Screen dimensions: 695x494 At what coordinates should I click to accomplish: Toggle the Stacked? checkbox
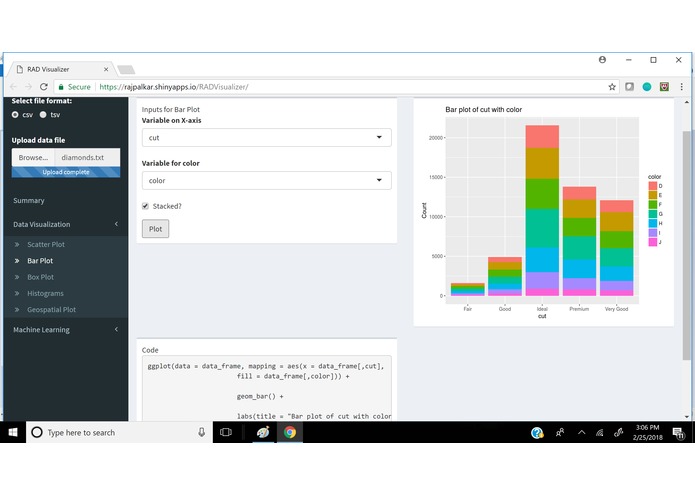(x=145, y=206)
